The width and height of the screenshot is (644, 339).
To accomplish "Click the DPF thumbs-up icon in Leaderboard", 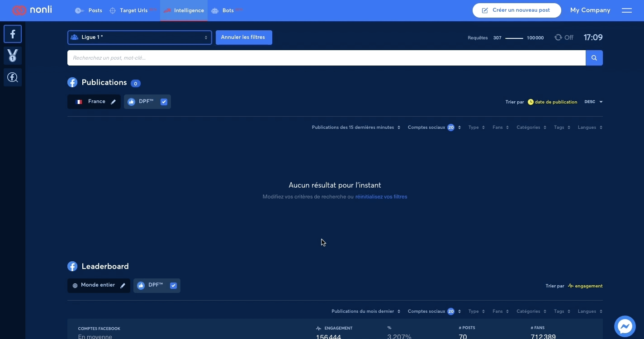I will pos(141,286).
